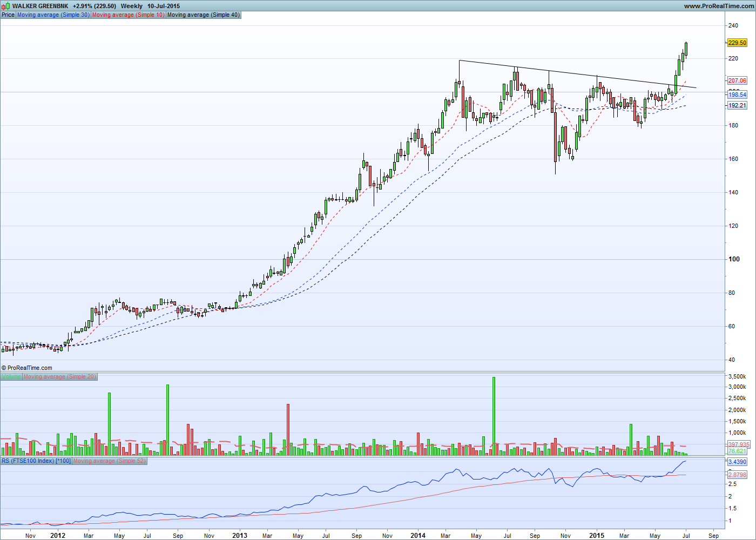
Task: Click the 100 price axis label
Action: coord(734,259)
